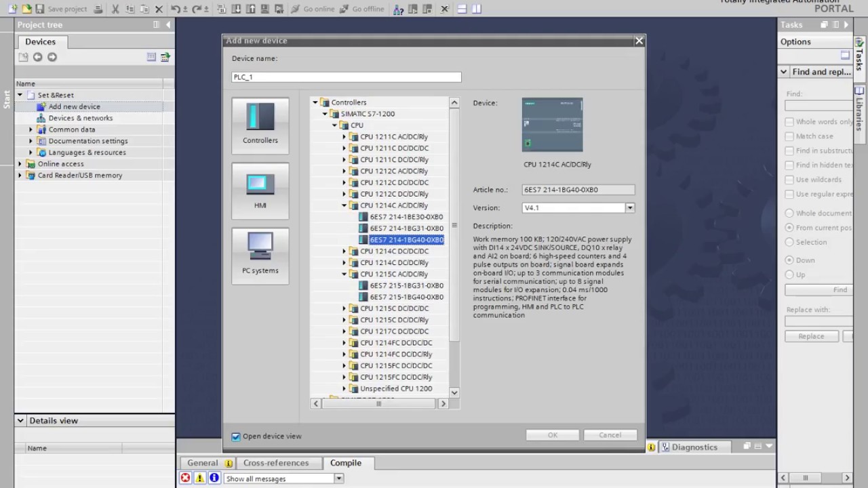Collapse the CPU 1215C AC/DC/Rly node
Image resolution: width=868 pixels, height=488 pixels.
tap(344, 274)
